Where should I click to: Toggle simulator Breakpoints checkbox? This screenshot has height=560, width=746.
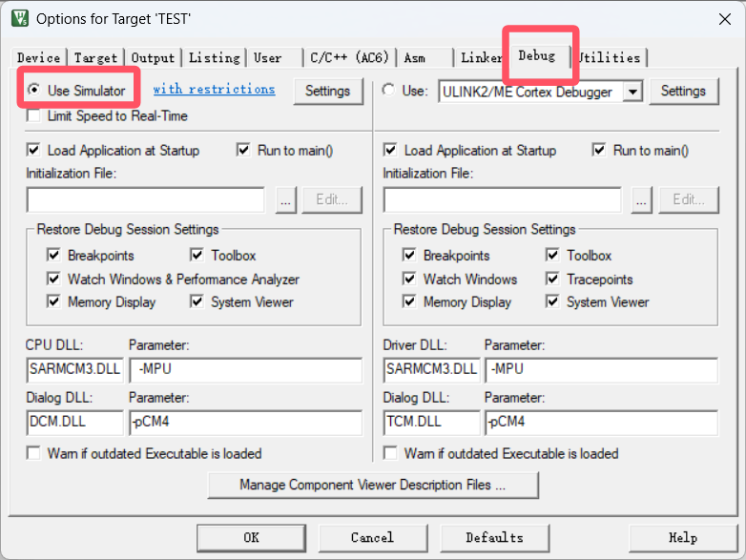[53, 255]
